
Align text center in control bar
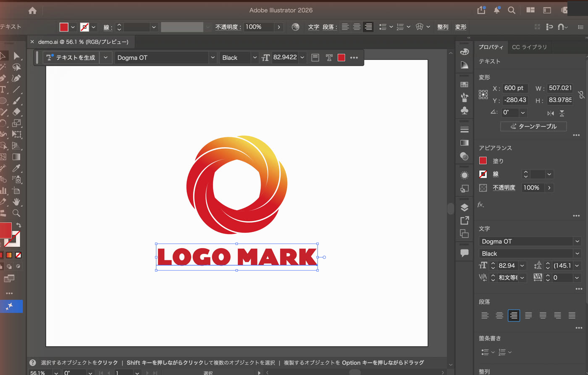tap(357, 27)
